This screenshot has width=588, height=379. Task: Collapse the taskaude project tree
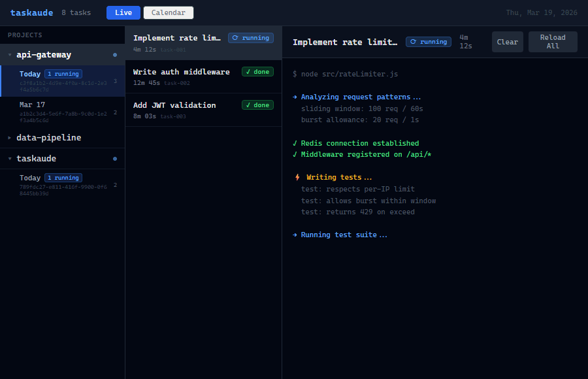(10, 159)
